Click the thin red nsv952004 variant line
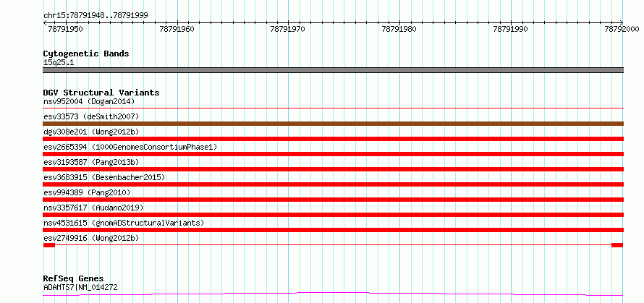 (x=333, y=108)
